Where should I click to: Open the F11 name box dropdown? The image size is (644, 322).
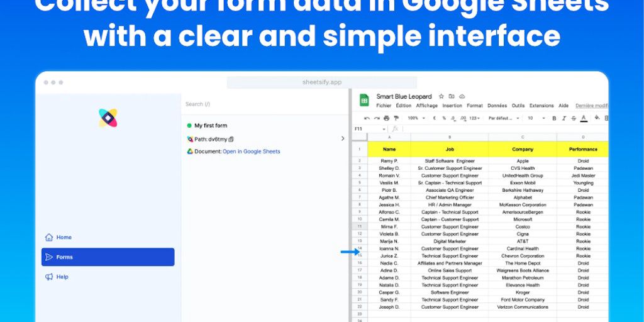click(x=384, y=129)
